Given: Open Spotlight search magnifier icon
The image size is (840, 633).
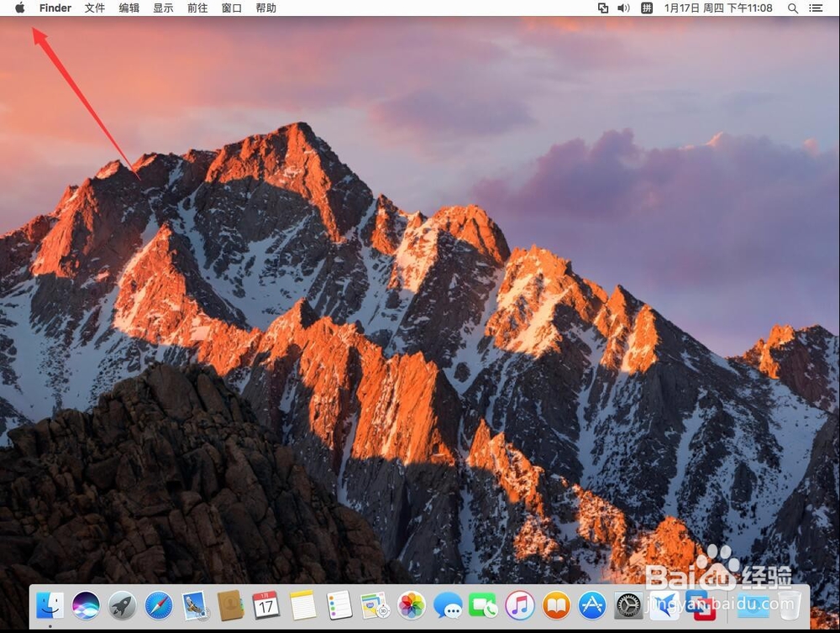Looking at the screenshot, I should (x=793, y=8).
